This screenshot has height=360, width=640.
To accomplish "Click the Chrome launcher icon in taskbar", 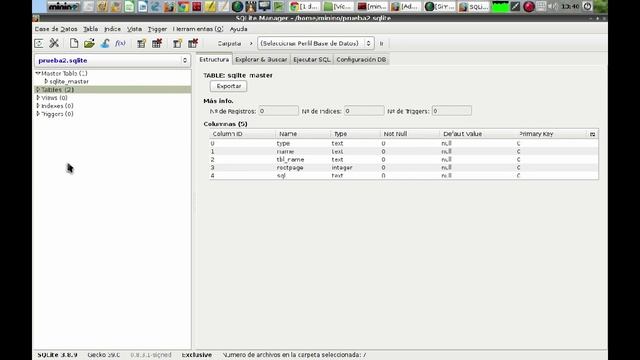I will 183,7.
